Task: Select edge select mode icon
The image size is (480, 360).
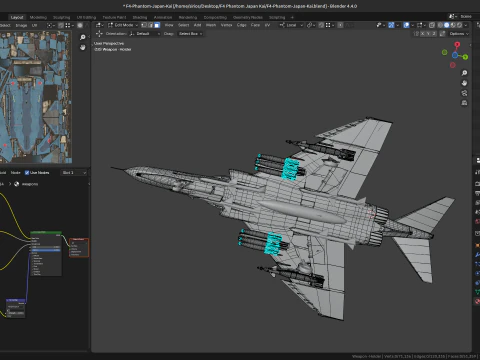Action: click(x=150, y=25)
